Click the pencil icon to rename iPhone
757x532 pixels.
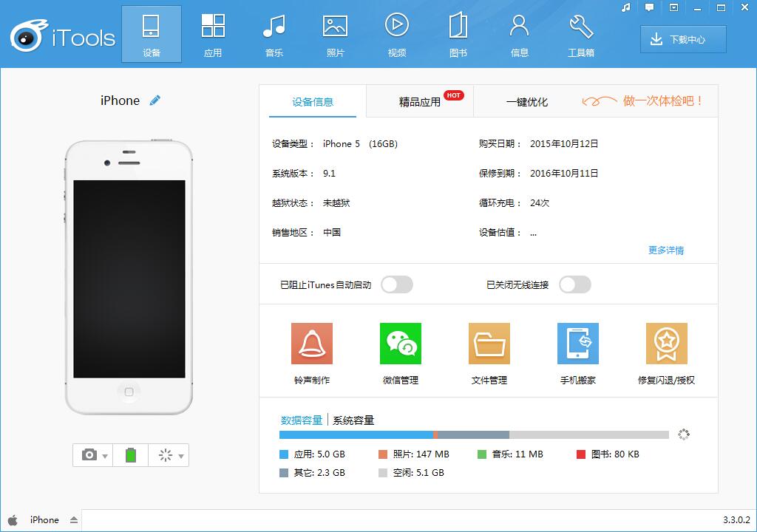(x=155, y=100)
